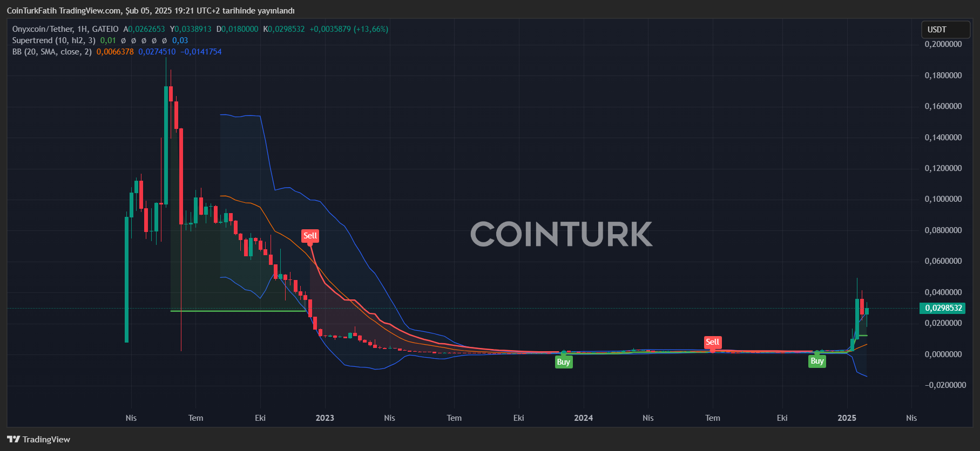Click the close value K0,0298532

(284, 29)
